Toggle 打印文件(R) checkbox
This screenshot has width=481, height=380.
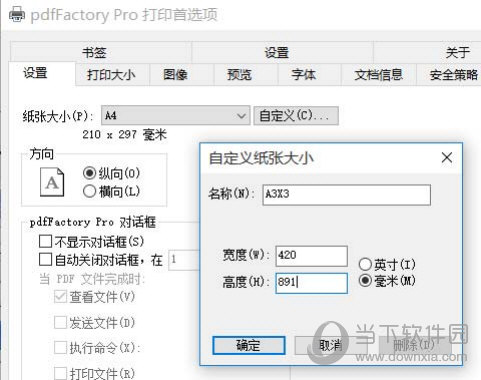(60, 373)
